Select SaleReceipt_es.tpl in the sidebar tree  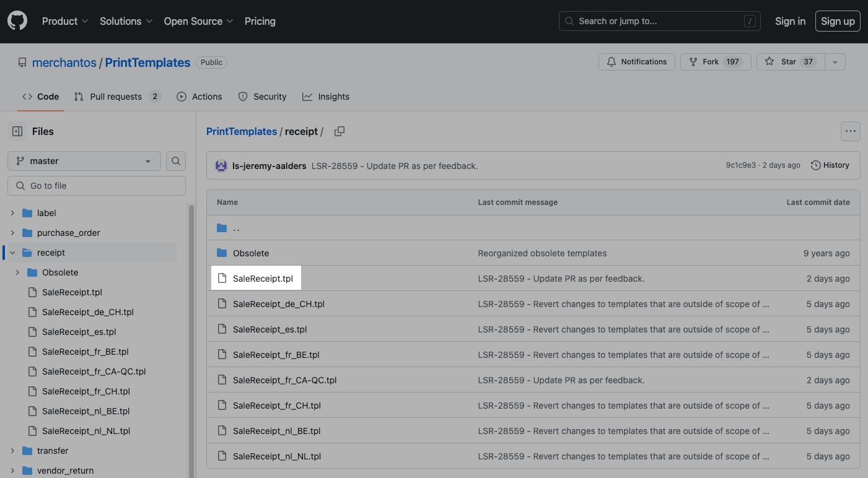[x=79, y=332]
